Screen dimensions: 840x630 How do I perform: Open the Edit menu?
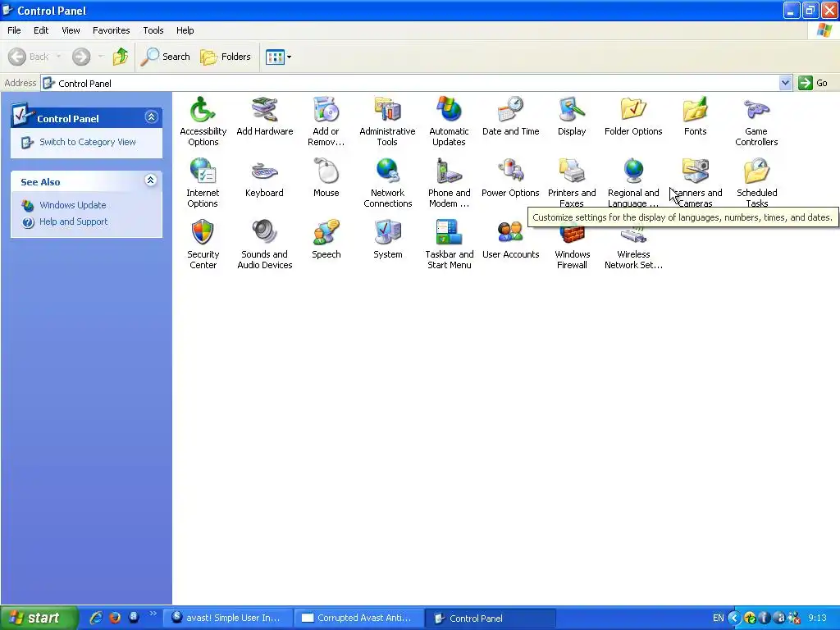tap(41, 30)
